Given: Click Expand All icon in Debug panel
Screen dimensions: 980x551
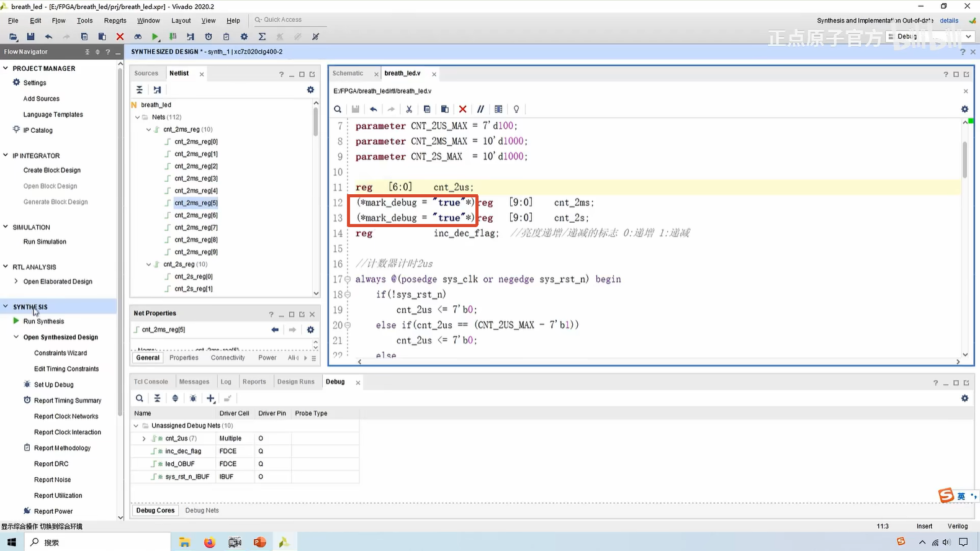Looking at the screenshot, I should coord(175,398).
